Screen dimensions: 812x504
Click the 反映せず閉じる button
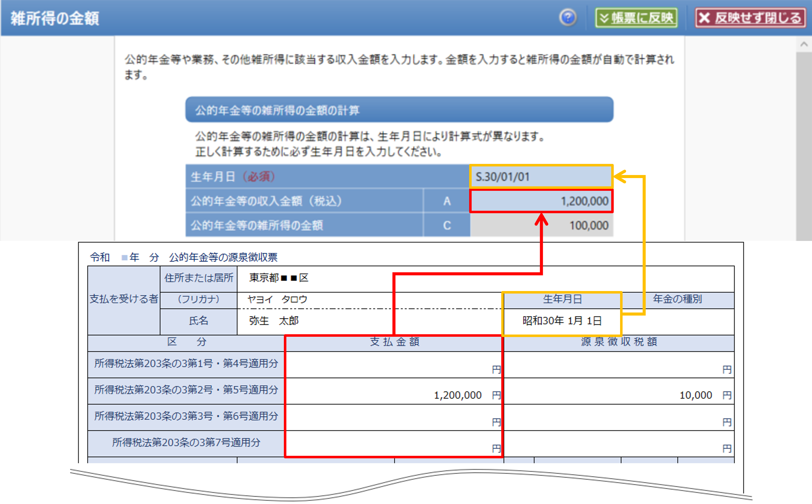click(750, 18)
